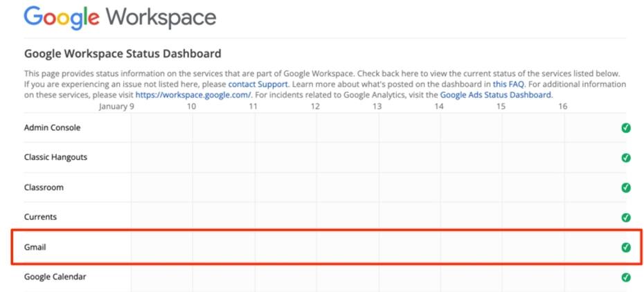Select the Google Calendar row label
This screenshot has height=292, width=644.
[55, 277]
